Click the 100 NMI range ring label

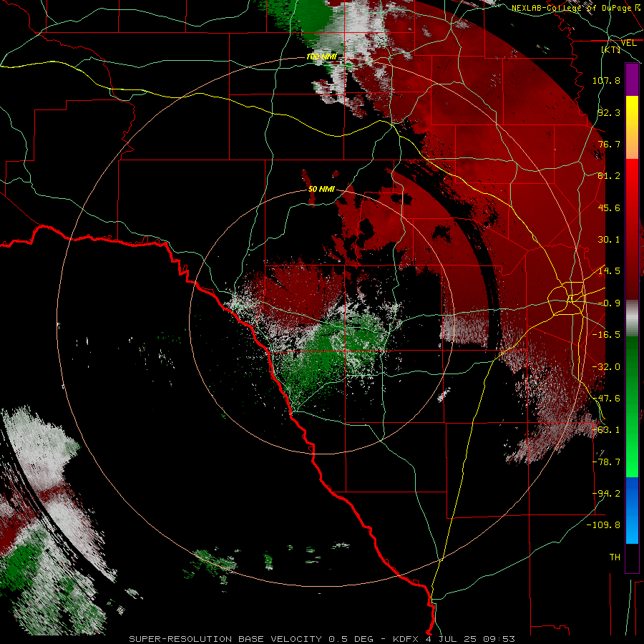pos(321,57)
